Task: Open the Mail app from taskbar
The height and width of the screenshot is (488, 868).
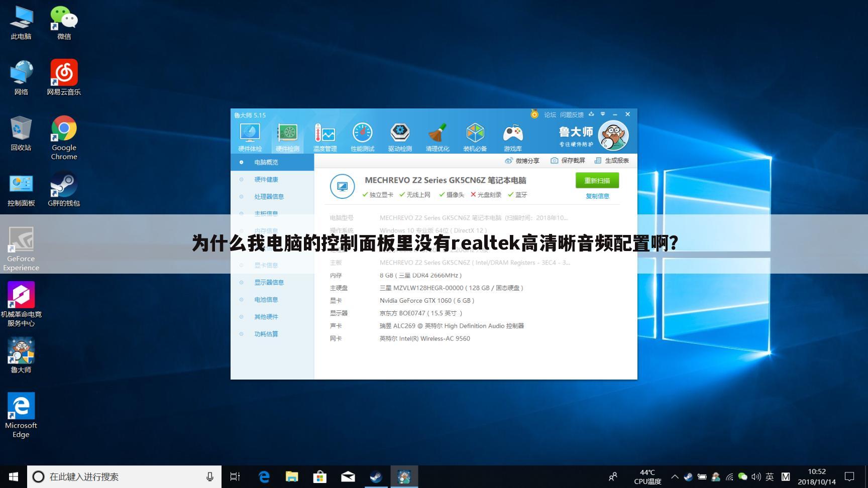Action: (x=348, y=476)
